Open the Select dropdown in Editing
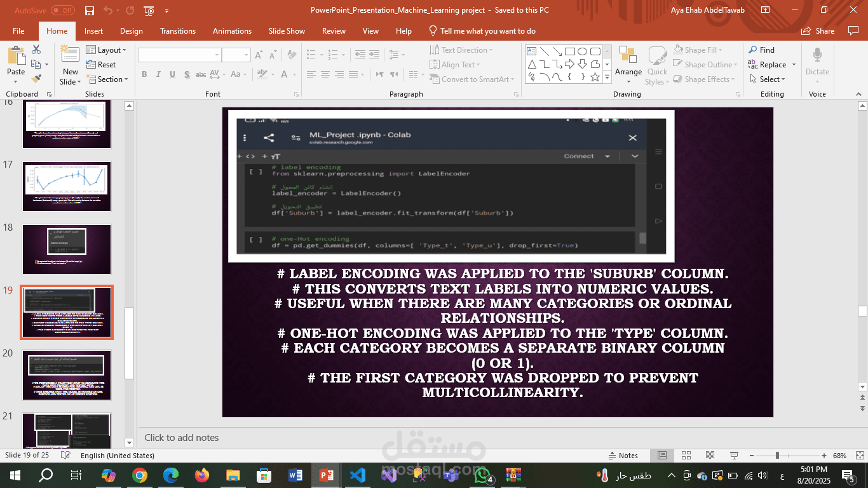This screenshot has height=488, width=868. (x=767, y=79)
